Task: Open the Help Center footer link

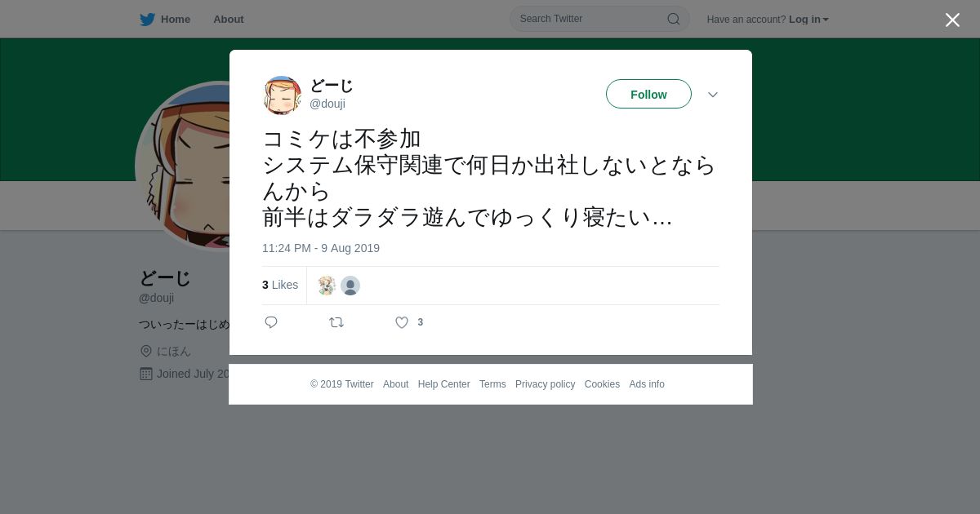Action: coord(443,384)
